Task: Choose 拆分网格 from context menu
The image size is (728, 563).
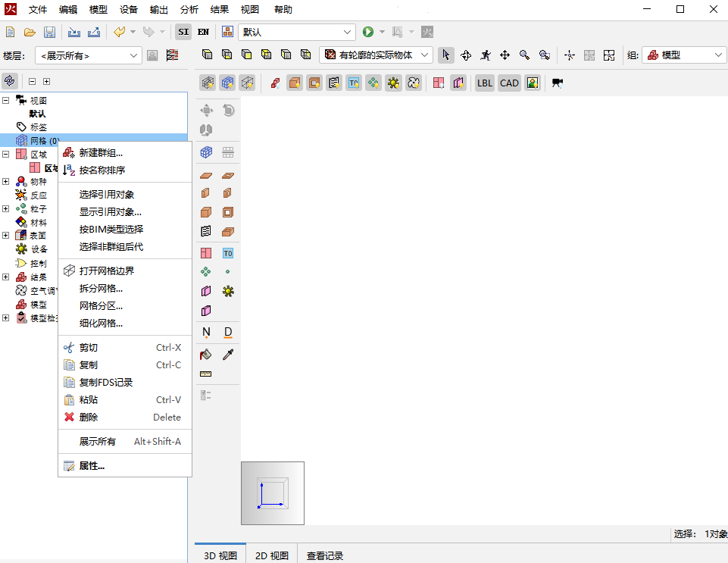Action: click(x=101, y=289)
